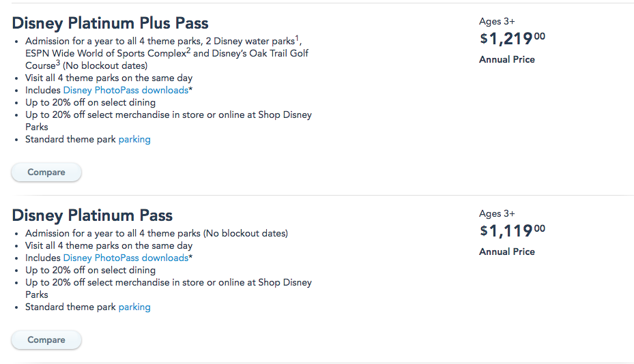Click footnote 1 after Disney water parks

pyautogui.click(x=298, y=38)
